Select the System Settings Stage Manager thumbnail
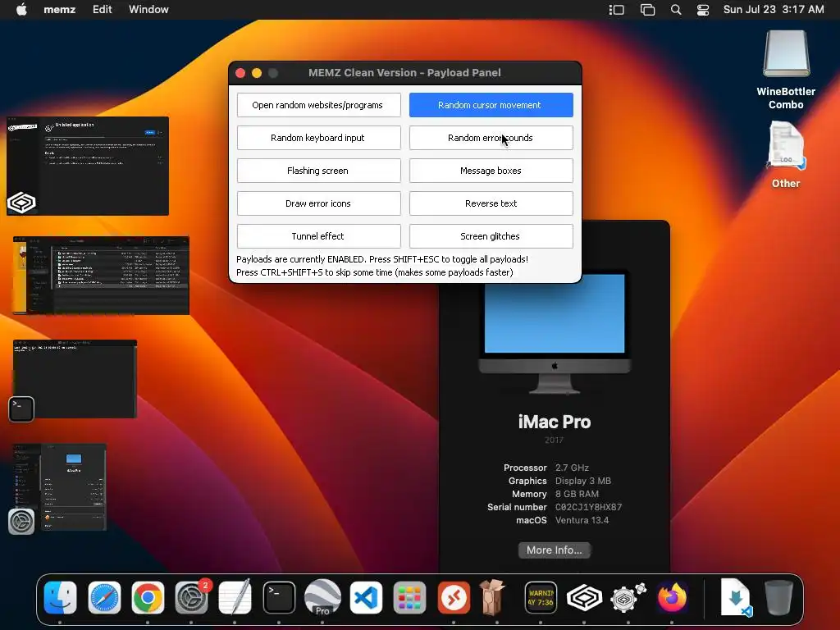 [x=60, y=487]
